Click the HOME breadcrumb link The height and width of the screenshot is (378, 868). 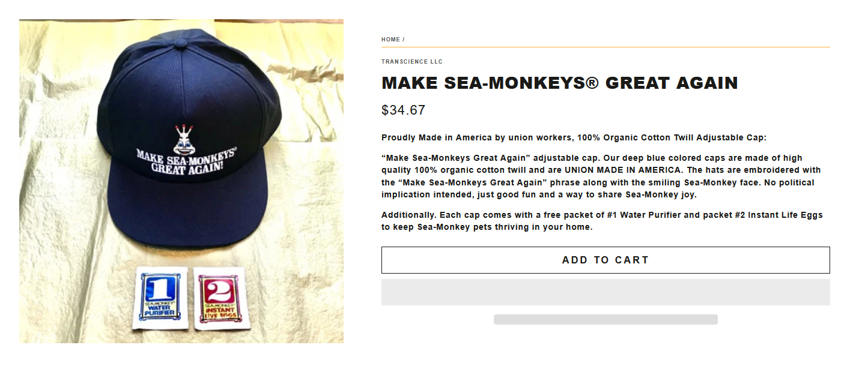click(390, 40)
